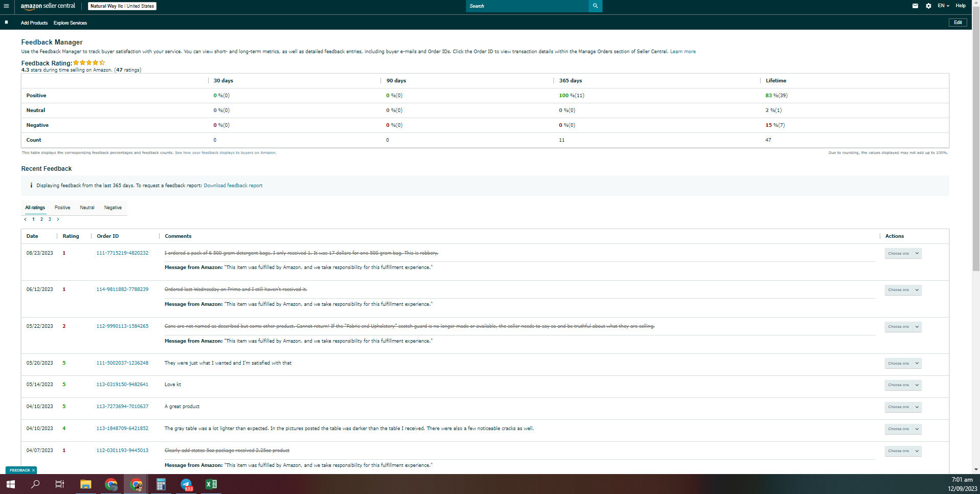Open the second Chrome taskbar icon
The width and height of the screenshot is (980, 494).
click(x=136, y=484)
